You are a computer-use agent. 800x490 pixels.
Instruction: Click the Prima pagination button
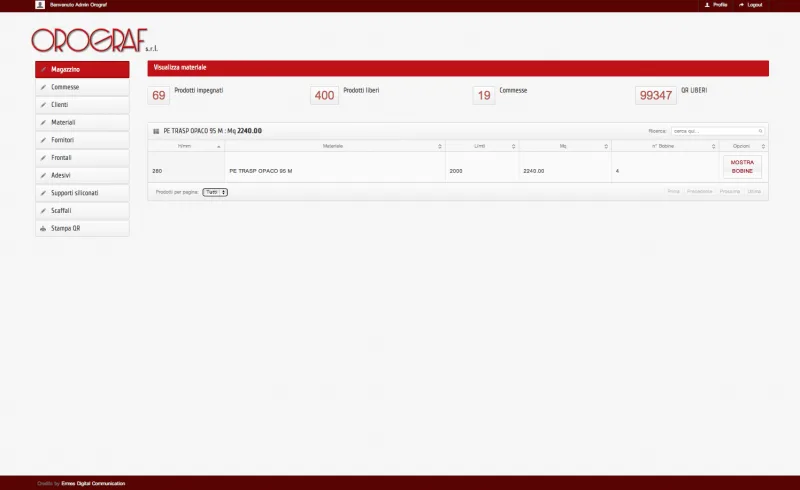coord(673,191)
